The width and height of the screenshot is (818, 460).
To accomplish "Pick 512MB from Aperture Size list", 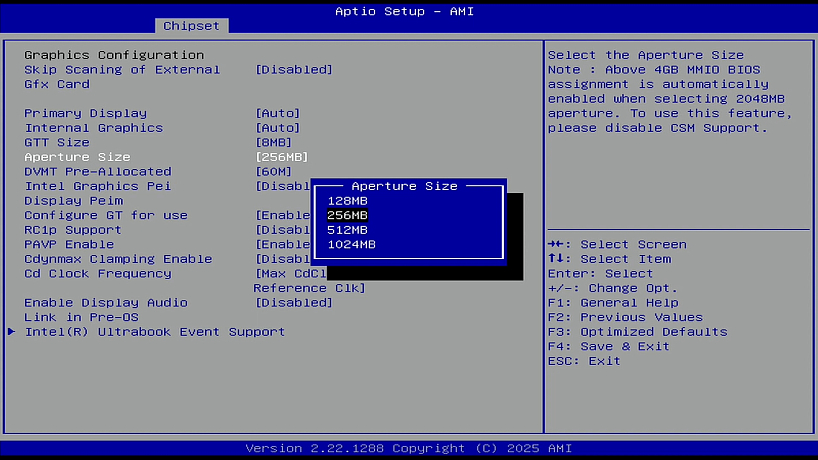I will tap(347, 230).
